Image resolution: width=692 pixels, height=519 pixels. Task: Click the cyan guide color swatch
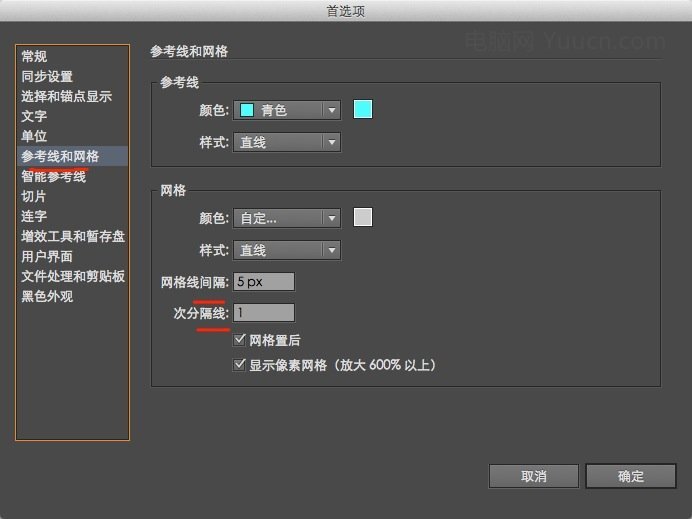pyautogui.click(x=363, y=109)
